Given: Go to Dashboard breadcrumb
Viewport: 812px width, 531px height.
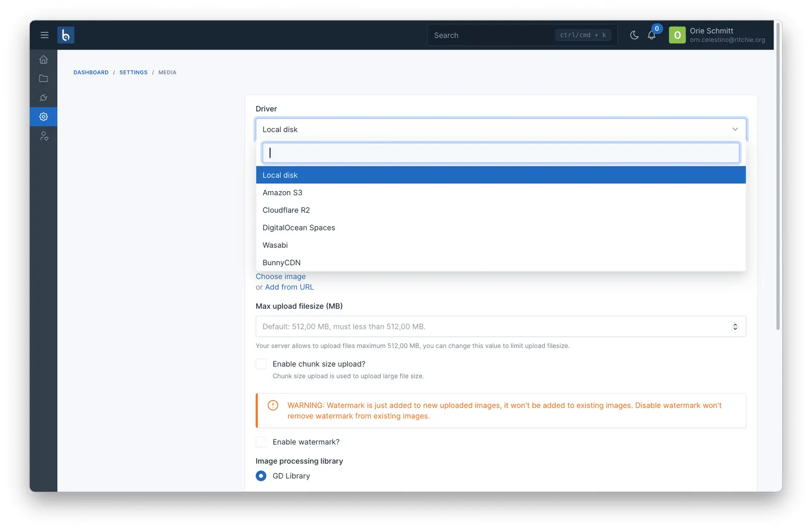Looking at the screenshot, I should [x=91, y=72].
